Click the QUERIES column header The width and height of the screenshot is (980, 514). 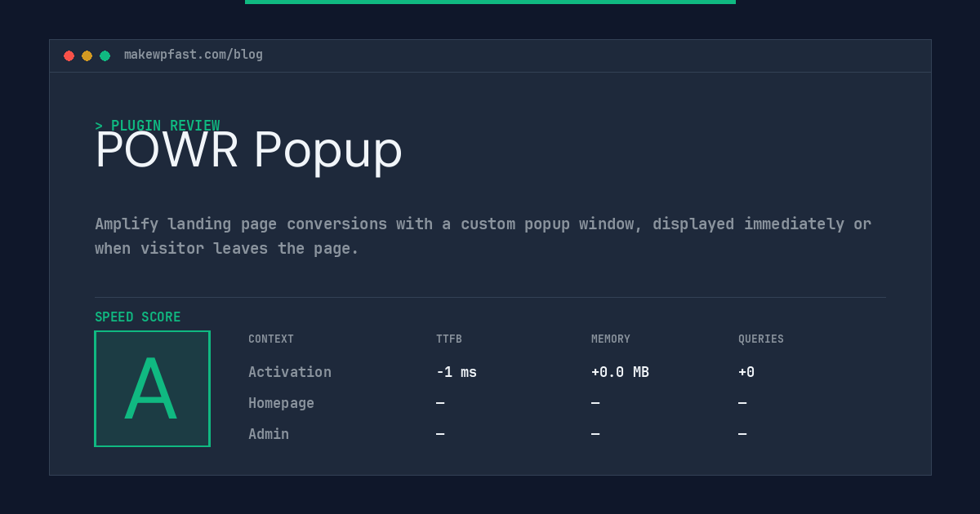[x=761, y=339]
